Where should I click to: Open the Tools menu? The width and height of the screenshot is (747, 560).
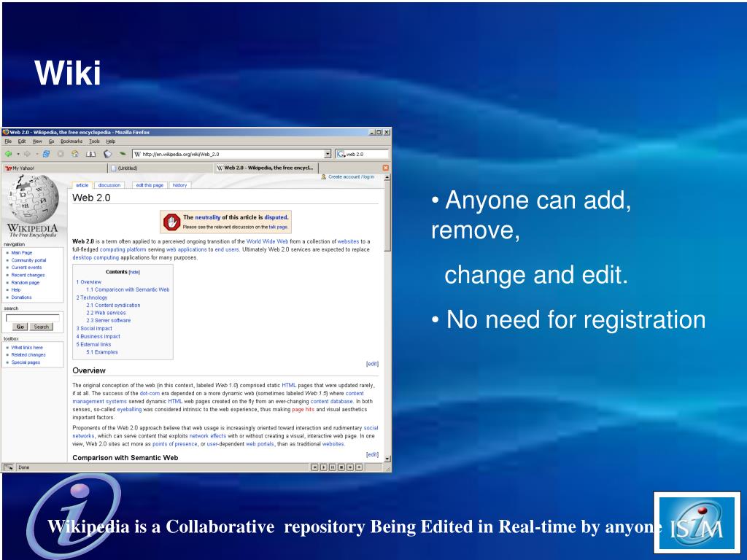click(x=94, y=141)
